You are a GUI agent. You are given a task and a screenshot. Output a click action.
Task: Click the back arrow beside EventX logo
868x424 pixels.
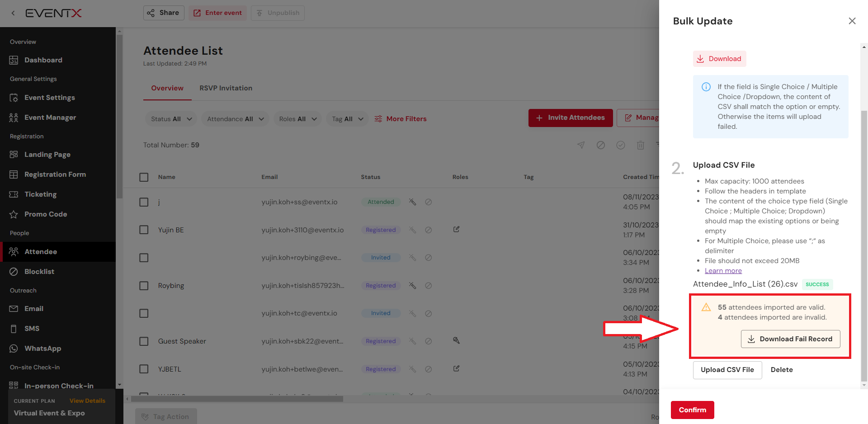click(13, 13)
